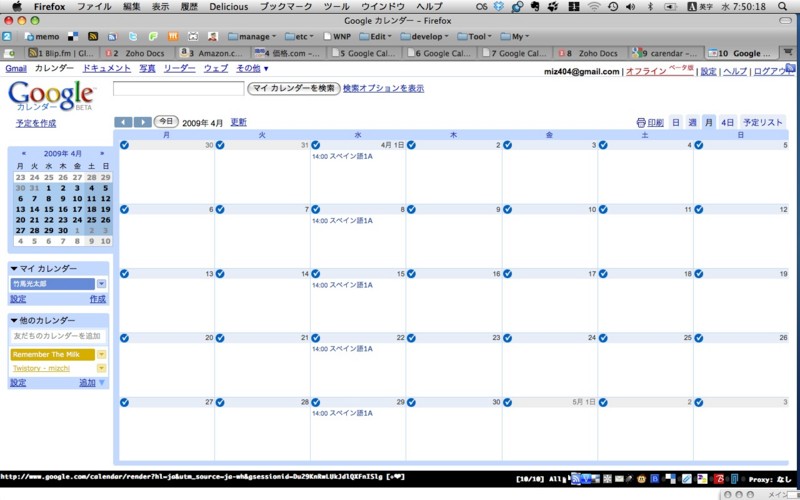Click next month arrow in mini calendar
This screenshot has height=500, width=800.
point(102,153)
